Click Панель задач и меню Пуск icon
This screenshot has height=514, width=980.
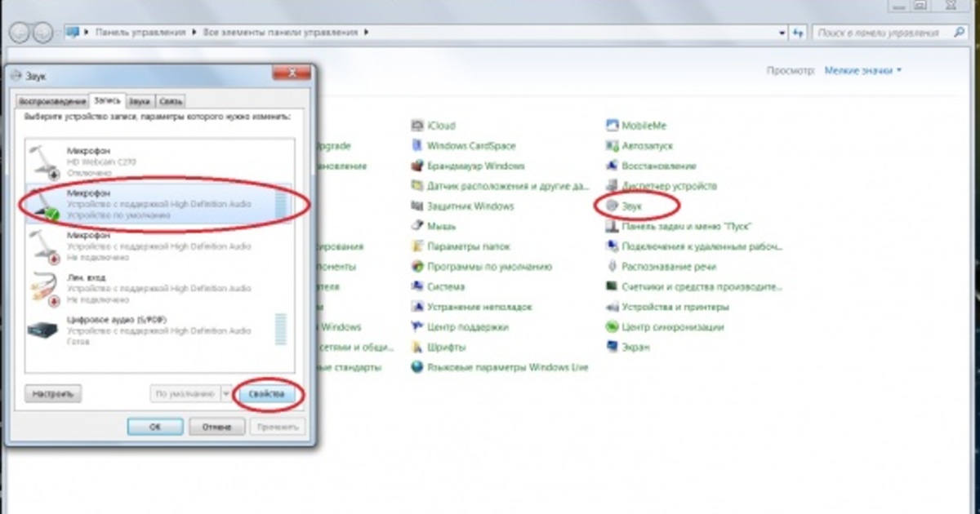pyautogui.click(x=612, y=226)
